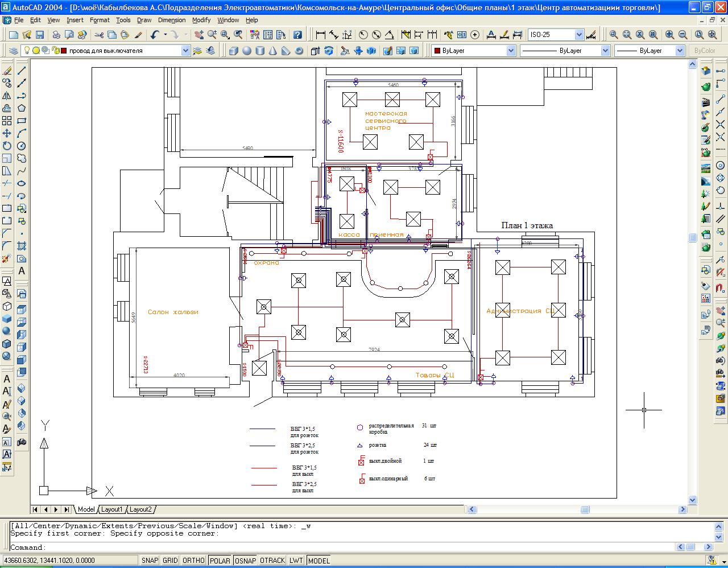Select the Rotate modify tool
The image size is (728, 568).
[7, 146]
